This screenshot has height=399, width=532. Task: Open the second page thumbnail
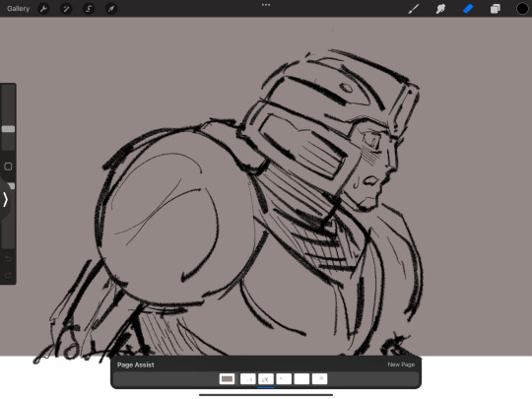pyautogui.click(x=247, y=378)
